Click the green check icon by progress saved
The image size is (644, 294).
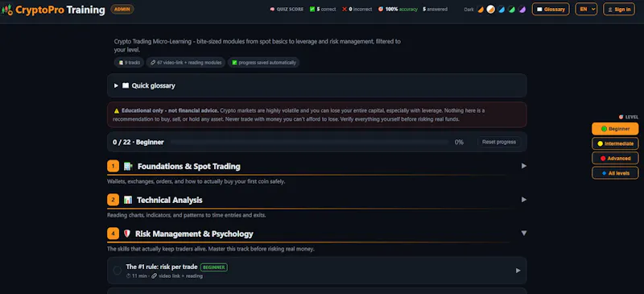[234, 63]
